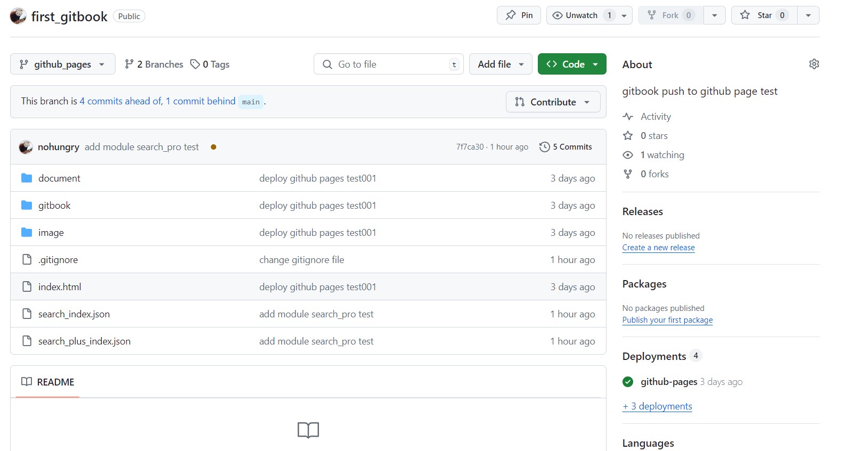
Task: Click the green github-pages deployment check icon
Action: (628, 382)
